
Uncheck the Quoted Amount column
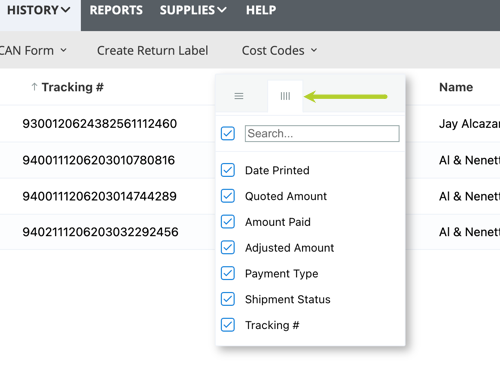pyautogui.click(x=228, y=196)
